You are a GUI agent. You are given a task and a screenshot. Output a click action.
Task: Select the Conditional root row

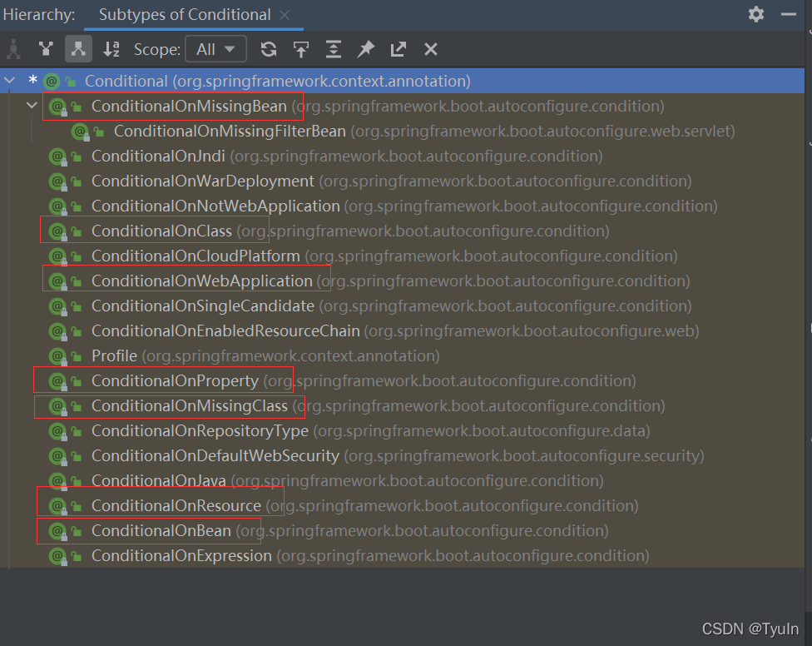click(x=402, y=81)
